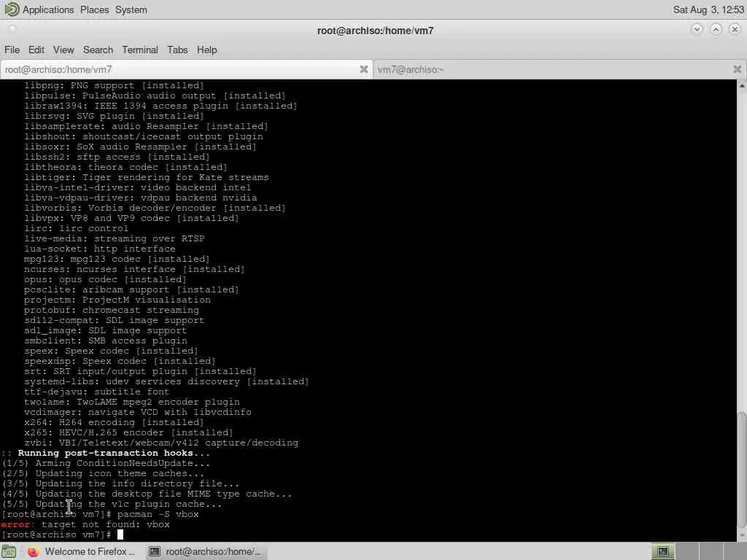Click 'smbclient: SMB access plugin' line
The image size is (747, 560).
[105, 341]
